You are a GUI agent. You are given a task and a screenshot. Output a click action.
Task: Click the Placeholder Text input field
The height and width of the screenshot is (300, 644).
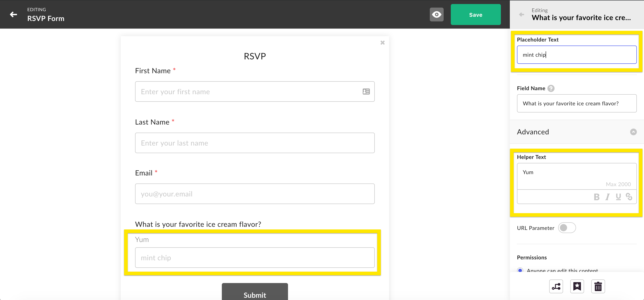pos(576,55)
